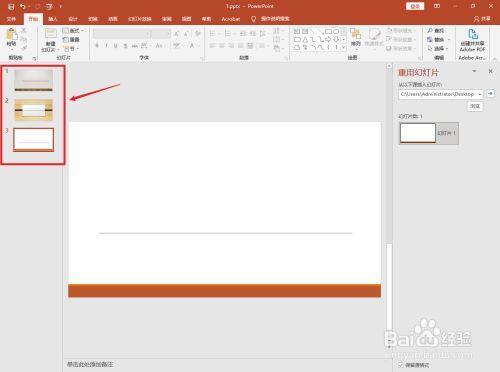Viewport: 500px width, 372px height.
Task: Click the Find magnifier icon
Action: tap(430, 31)
